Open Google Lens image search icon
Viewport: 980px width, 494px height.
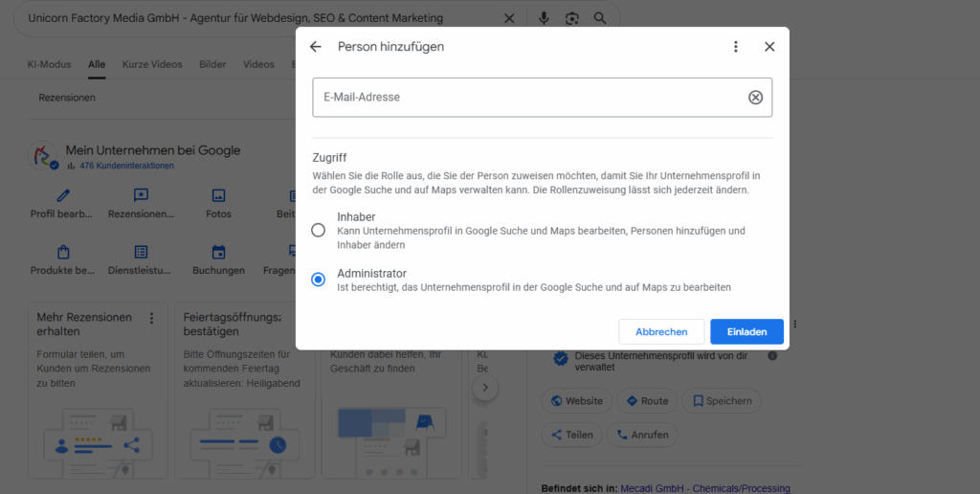pos(571,18)
